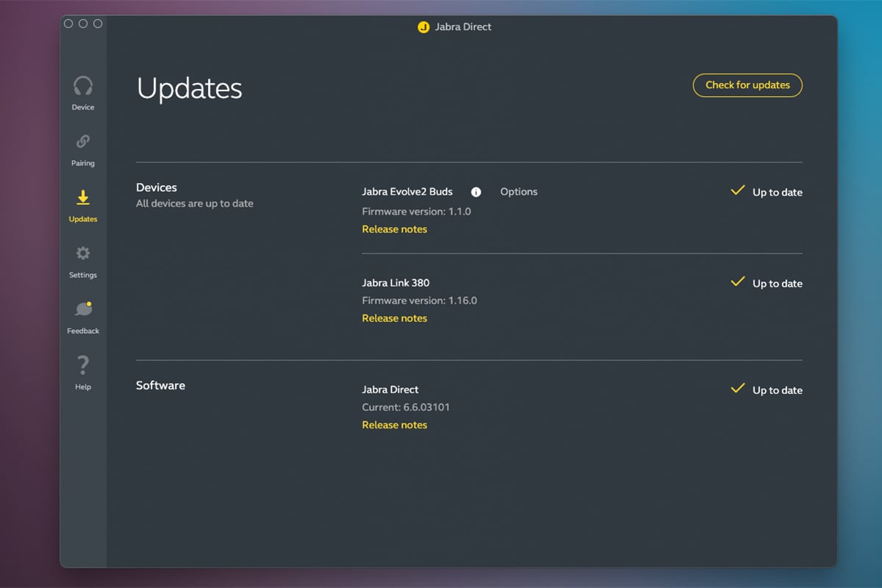Screen dimensions: 882x588
Task: Open the Help question mark icon
Action: click(83, 365)
